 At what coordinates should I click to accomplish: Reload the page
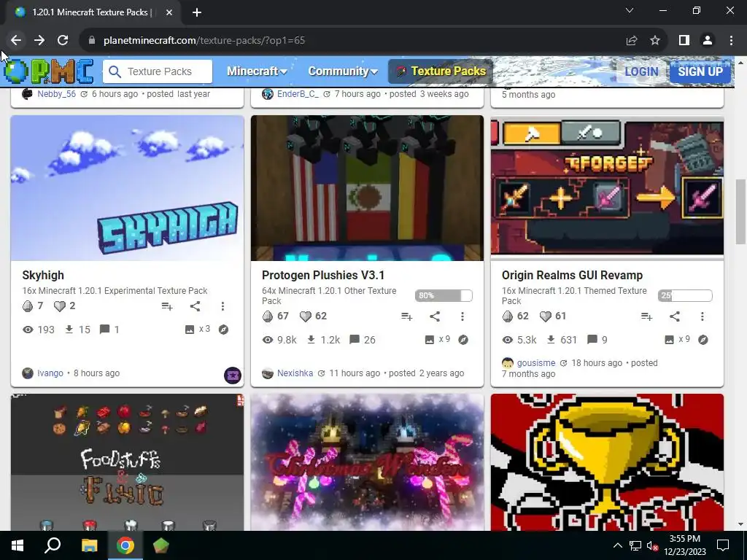point(63,41)
